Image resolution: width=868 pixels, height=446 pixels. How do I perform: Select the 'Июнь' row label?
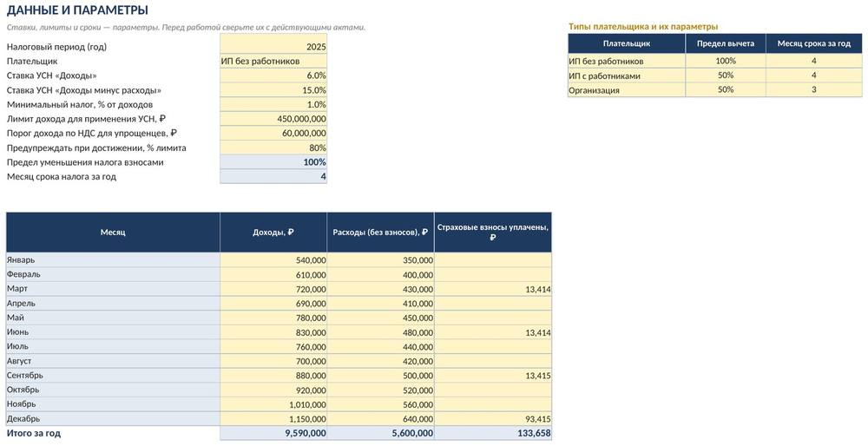pos(113,332)
